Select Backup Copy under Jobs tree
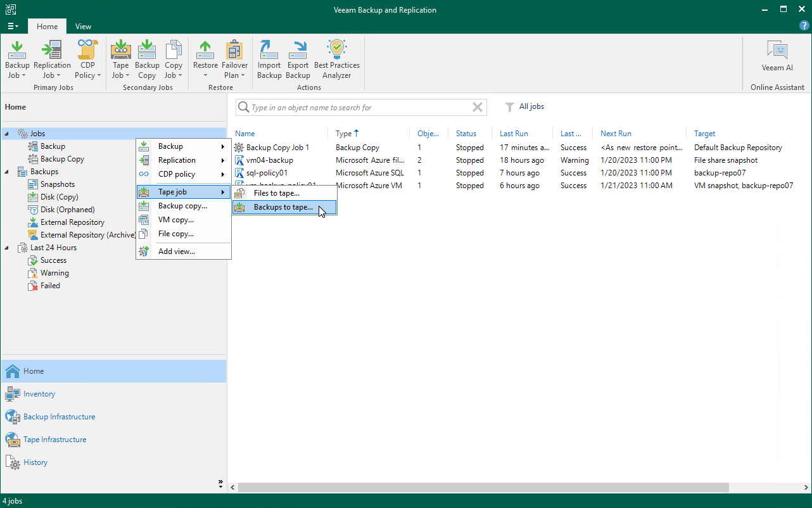This screenshot has height=508, width=812. [x=62, y=159]
